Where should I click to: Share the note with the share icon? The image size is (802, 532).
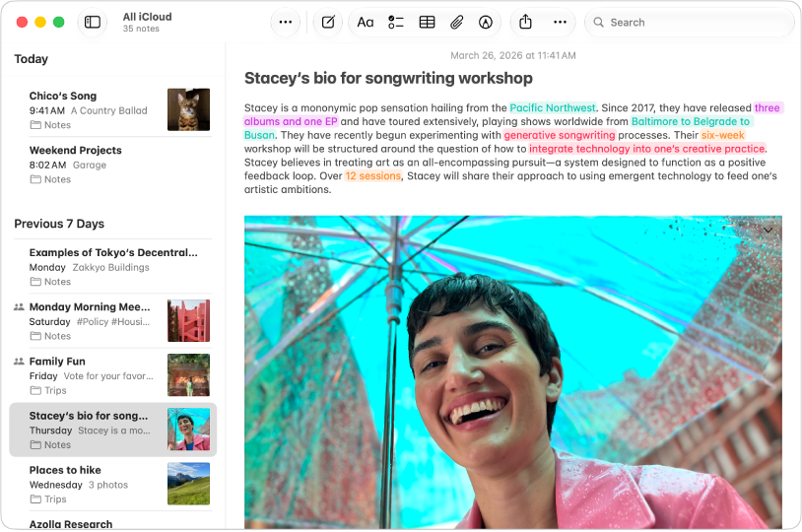(x=525, y=22)
